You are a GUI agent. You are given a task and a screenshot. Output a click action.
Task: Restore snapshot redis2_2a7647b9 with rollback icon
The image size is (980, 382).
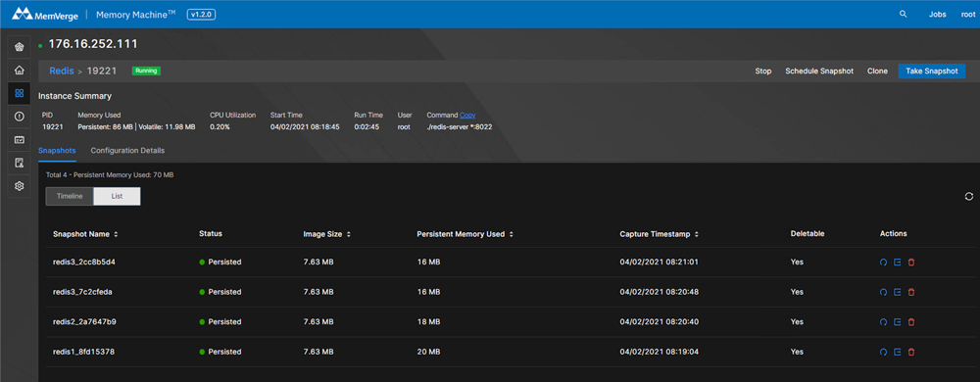point(883,322)
